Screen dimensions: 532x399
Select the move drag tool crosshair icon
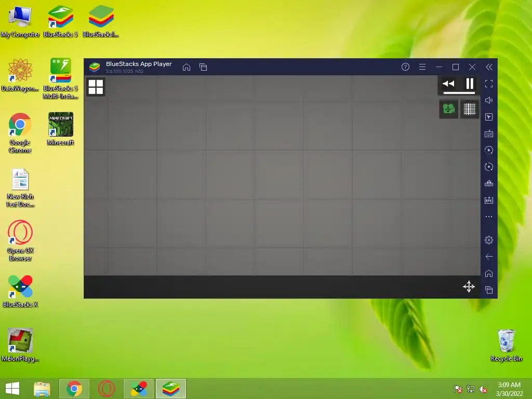pos(469,287)
